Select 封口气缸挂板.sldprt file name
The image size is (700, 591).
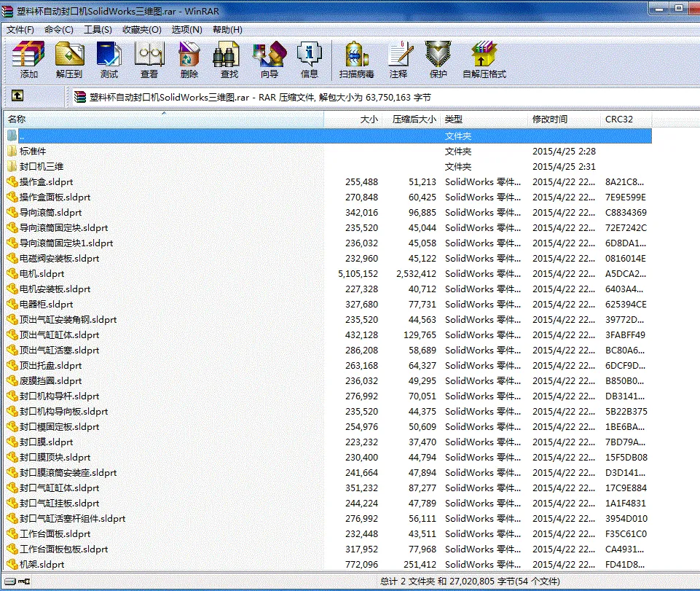pyautogui.click(x=60, y=503)
